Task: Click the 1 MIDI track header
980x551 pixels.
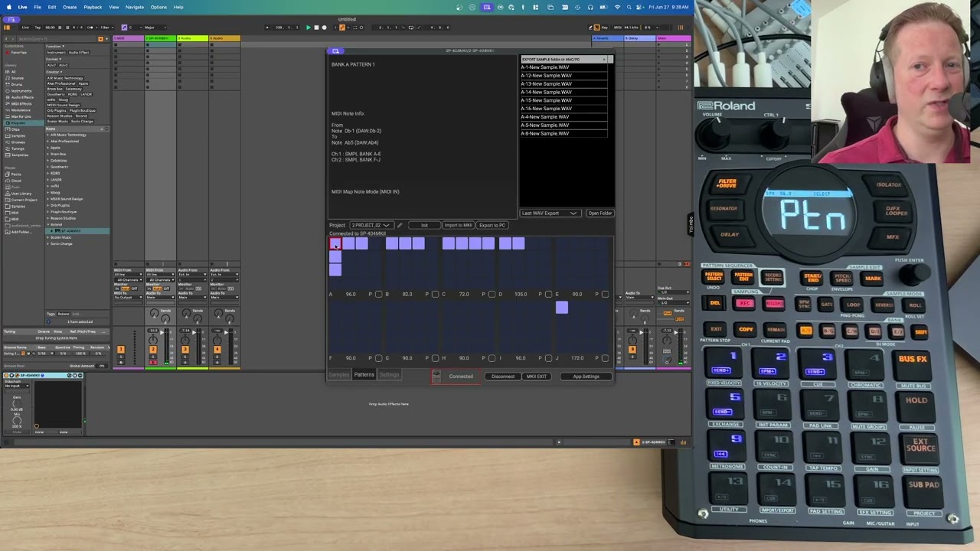Action: pyautogui.click(x=129, y=38)
